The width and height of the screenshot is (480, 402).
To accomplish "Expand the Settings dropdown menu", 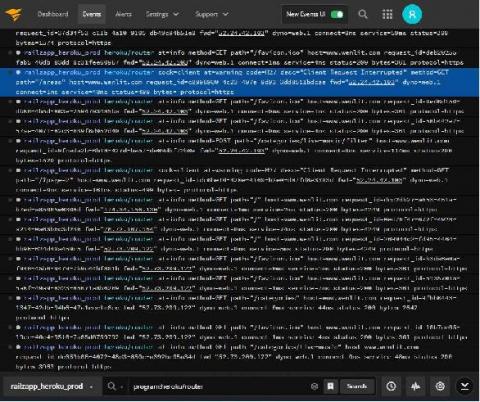I will point(162,14).
